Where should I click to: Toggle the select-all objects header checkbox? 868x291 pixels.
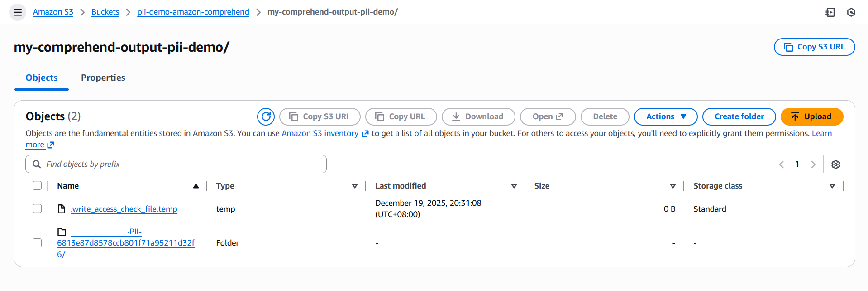click(x=37, y=185)
